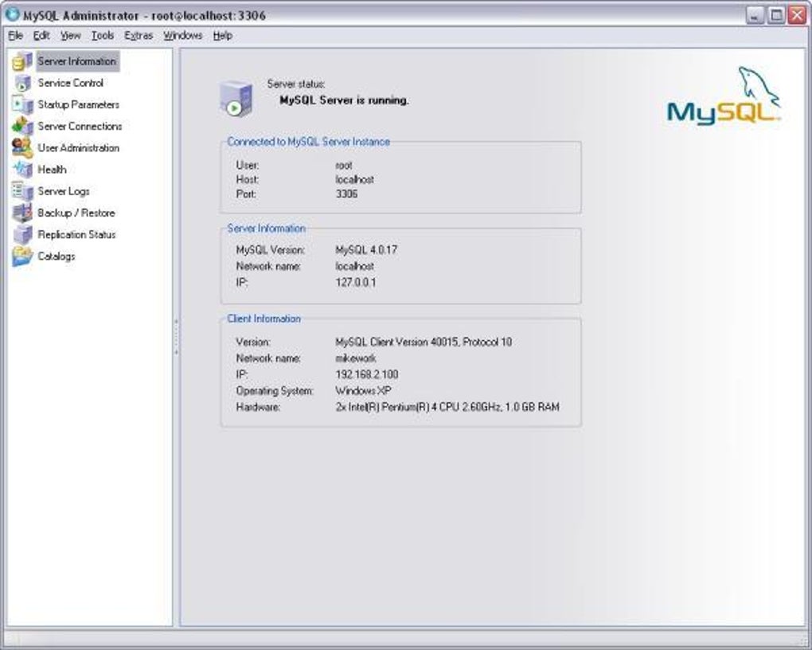Open the Tools menu

(x=103, y=35)
